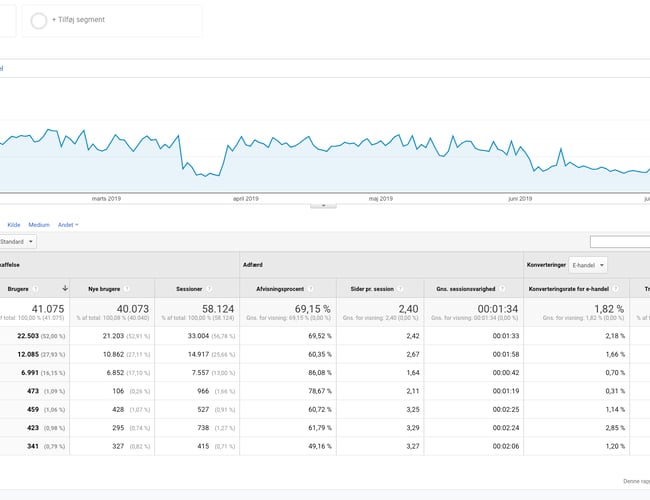This screenshot has width=650, height=500.
Task: Click sort arrow in Brugere column
Action: click(x=65, y=288)
